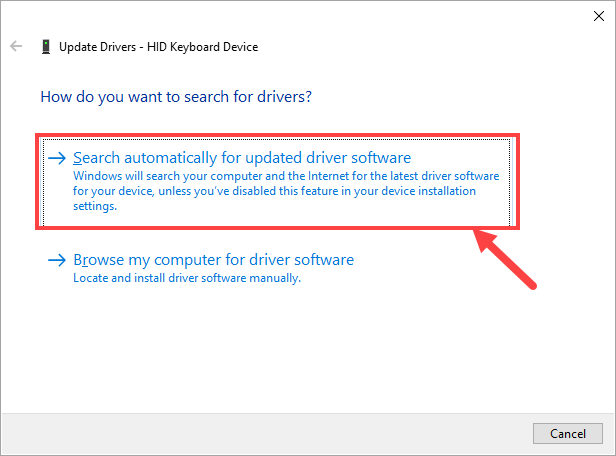Click the HID Keyboard Device icon
616x456 pixels.
[45, 46]
